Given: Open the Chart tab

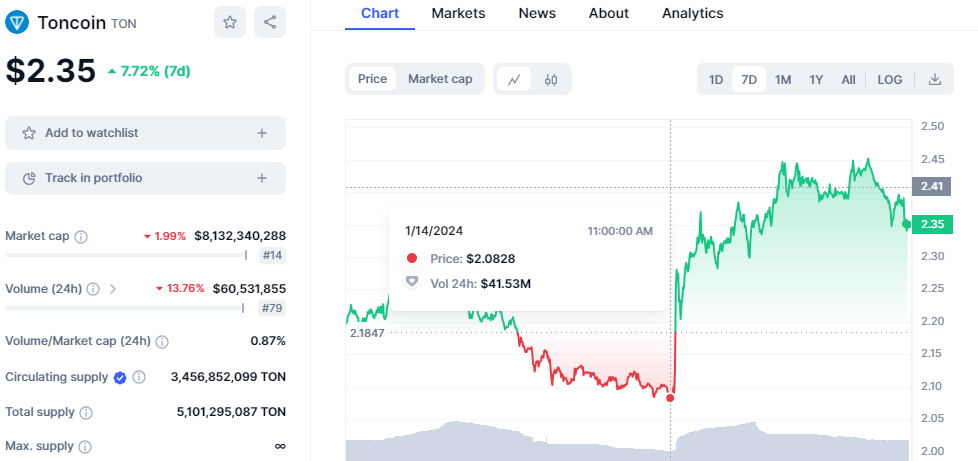Looking at the screenshot, I should [x=380, y=14].
